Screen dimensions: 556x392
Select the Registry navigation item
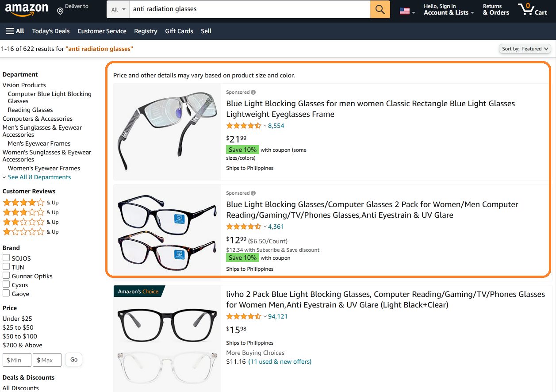click(x=146, y=31)
